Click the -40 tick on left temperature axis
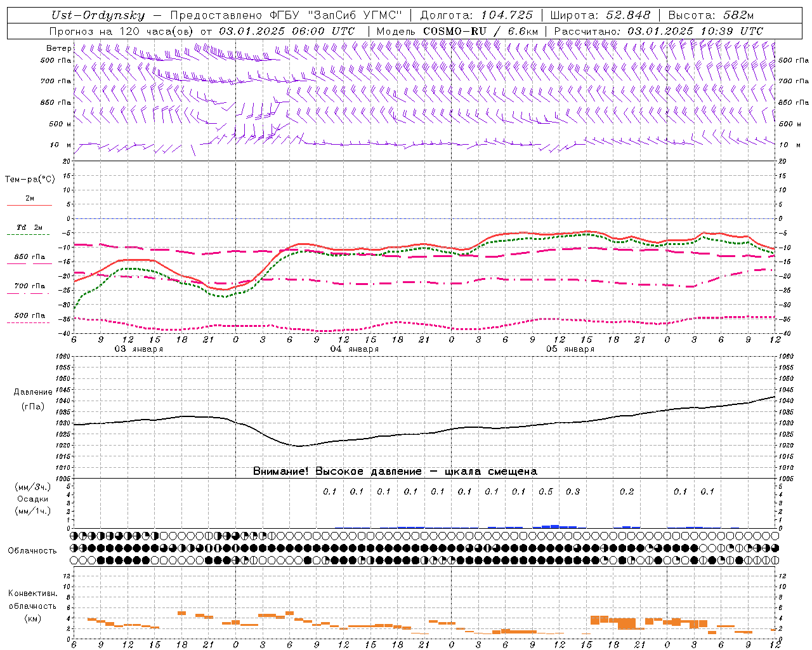This screenshot has height=650, width=812. tap(65, 334)
